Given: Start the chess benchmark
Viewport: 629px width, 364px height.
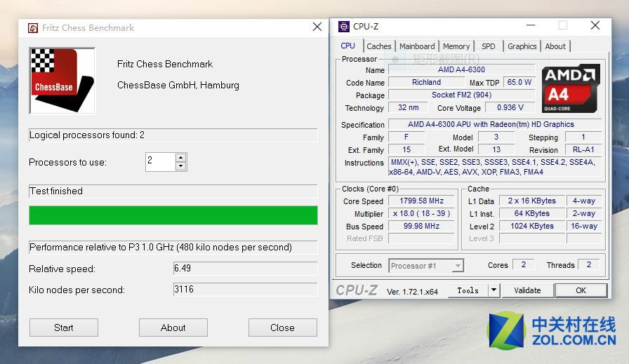Looking at the screenshot, I should (64, 328).
